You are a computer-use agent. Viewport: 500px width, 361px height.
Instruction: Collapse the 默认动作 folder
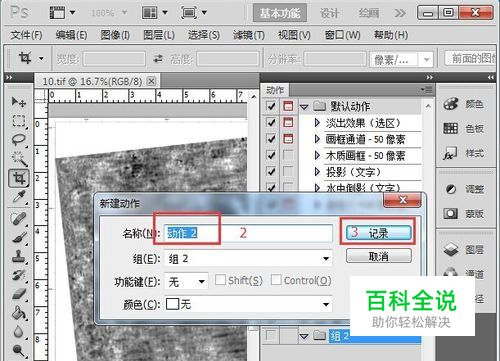point(304,107)
